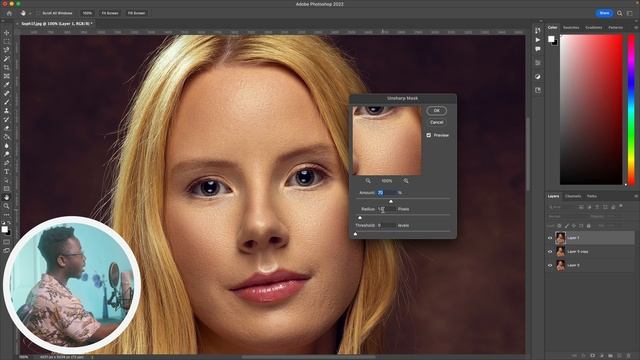
Task: Switch to the Channels tab
Action: click(573, 196)
